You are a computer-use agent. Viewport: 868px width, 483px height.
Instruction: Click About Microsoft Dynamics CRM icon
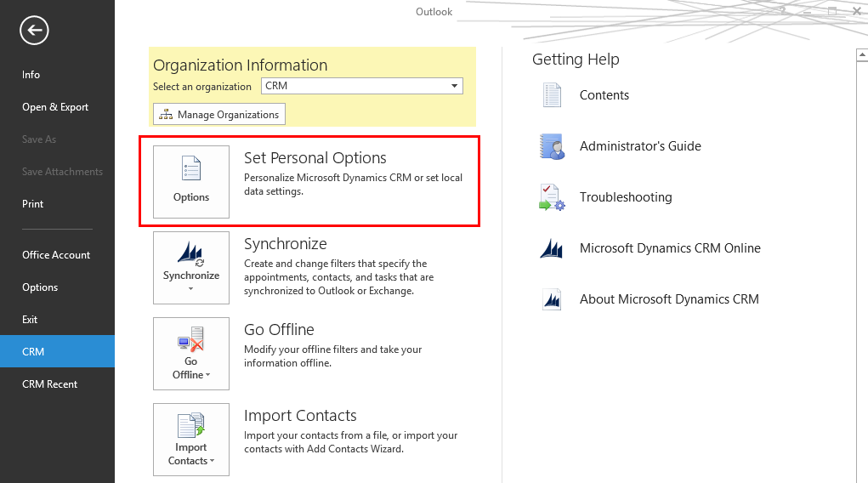[552, 299]
